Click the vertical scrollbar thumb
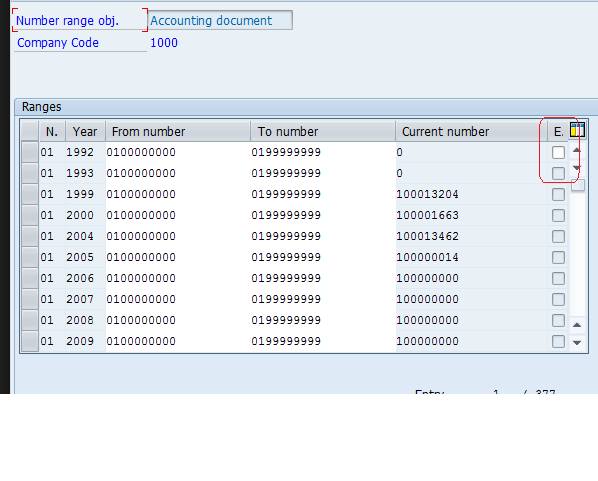 tap(578, 186)
